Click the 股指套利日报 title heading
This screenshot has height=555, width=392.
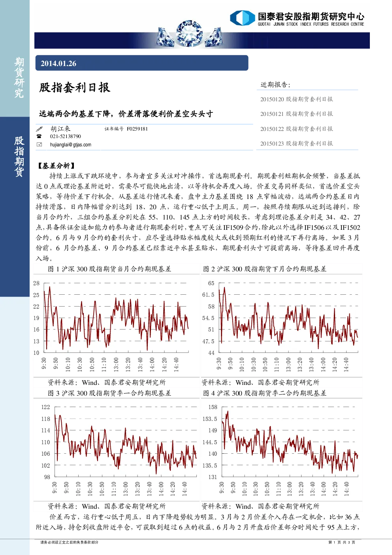pos(74,87)
